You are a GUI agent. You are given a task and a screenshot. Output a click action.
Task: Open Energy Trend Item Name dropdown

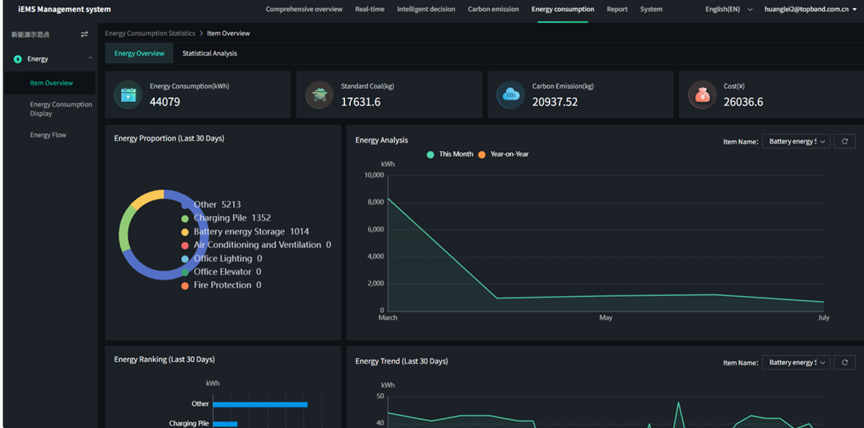(795, 362)
